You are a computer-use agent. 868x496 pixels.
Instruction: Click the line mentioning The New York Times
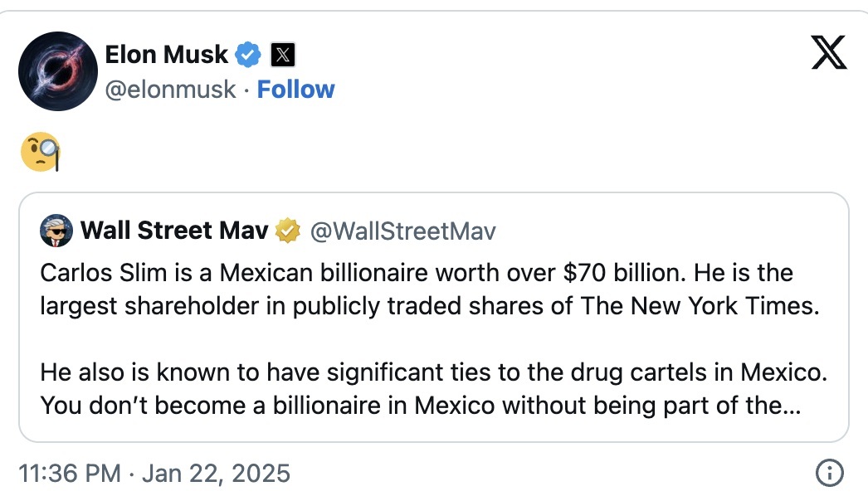pos(430,306)
